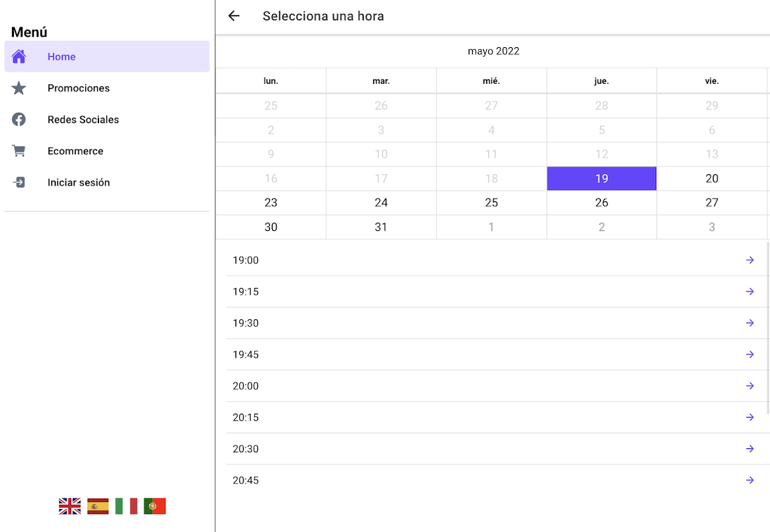Click the 20:45 time slot text

(245, 480)
